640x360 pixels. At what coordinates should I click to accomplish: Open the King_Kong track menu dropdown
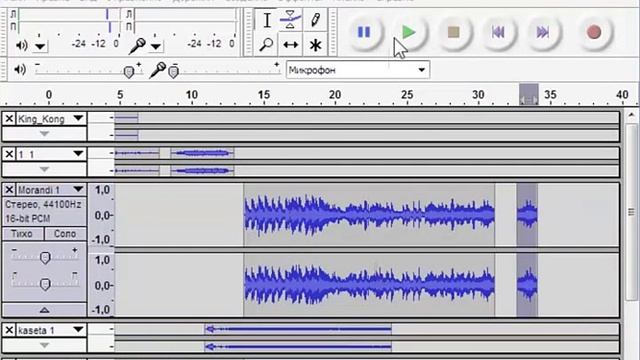(78, 118)
